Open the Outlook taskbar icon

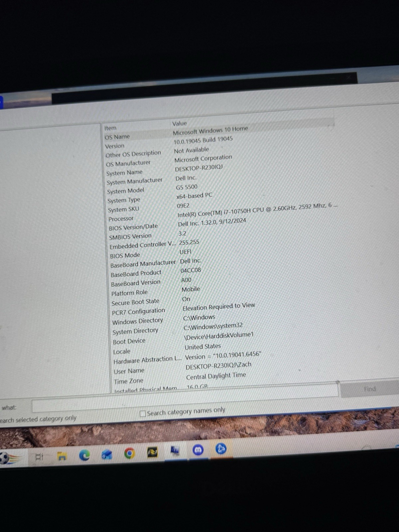pyautogui.click(x=107, y=454)
